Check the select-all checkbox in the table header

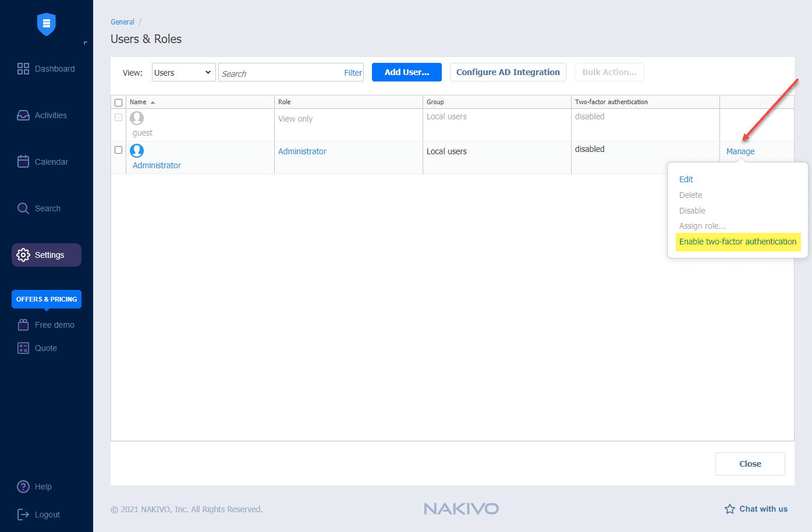[119, 102]
